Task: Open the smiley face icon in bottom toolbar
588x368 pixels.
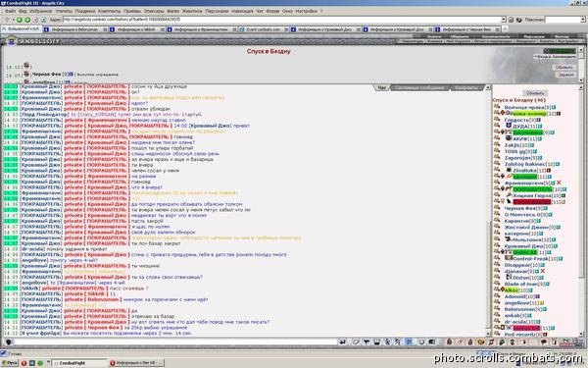Action: (481, 342)
